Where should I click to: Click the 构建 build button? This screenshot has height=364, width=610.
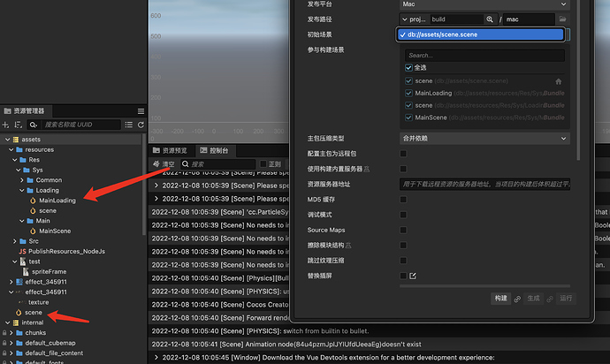pos(500,299)
